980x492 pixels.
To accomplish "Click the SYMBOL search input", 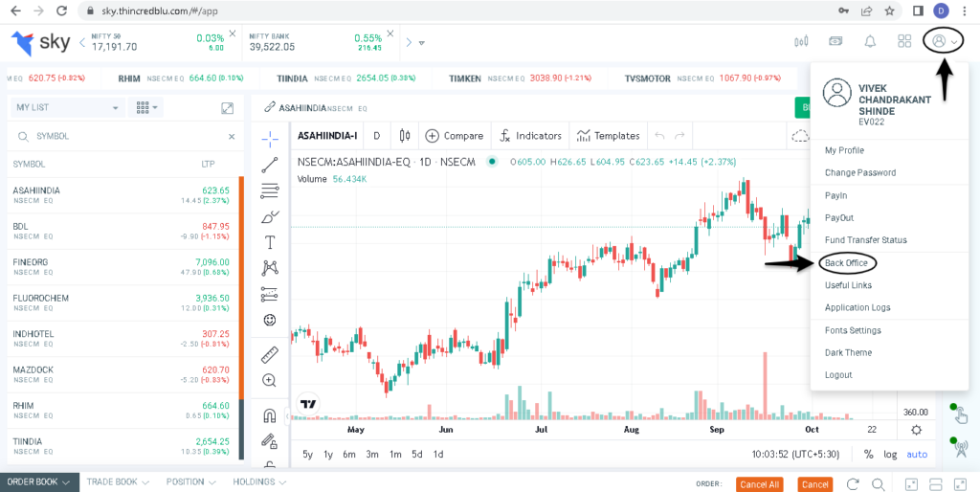I will point(125,136).
